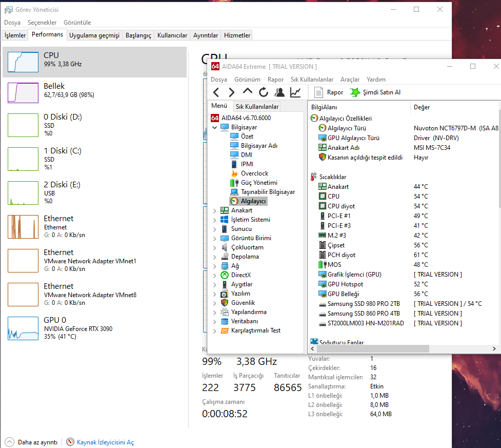Viewport: 501px width, 448px height.
Task: Refresh the AIDA64 sensor page
Action: pyautogui.click(x=263, y=92)
